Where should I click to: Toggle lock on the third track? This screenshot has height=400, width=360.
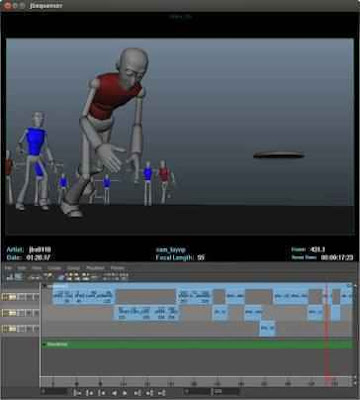[21, 329]
